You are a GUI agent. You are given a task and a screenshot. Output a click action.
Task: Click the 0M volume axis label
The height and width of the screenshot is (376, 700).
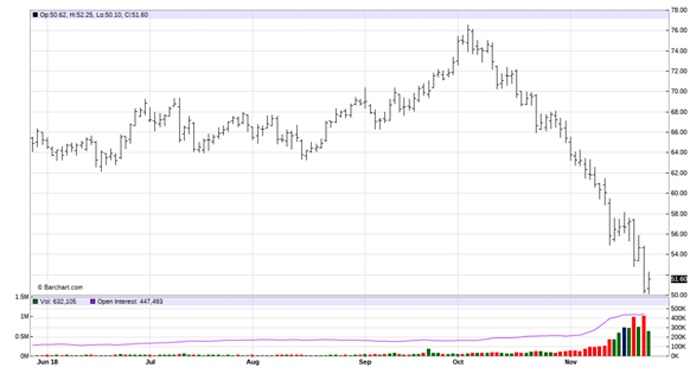coord(24,356)
